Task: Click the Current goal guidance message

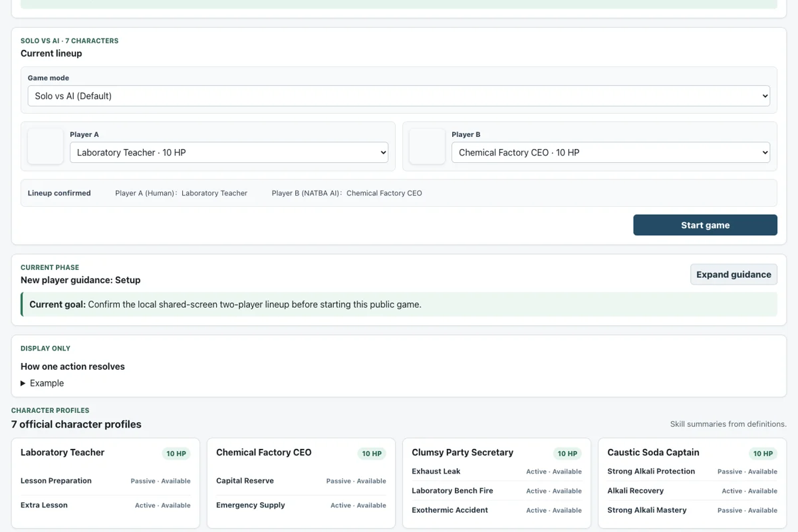Action: pos(399,305)
